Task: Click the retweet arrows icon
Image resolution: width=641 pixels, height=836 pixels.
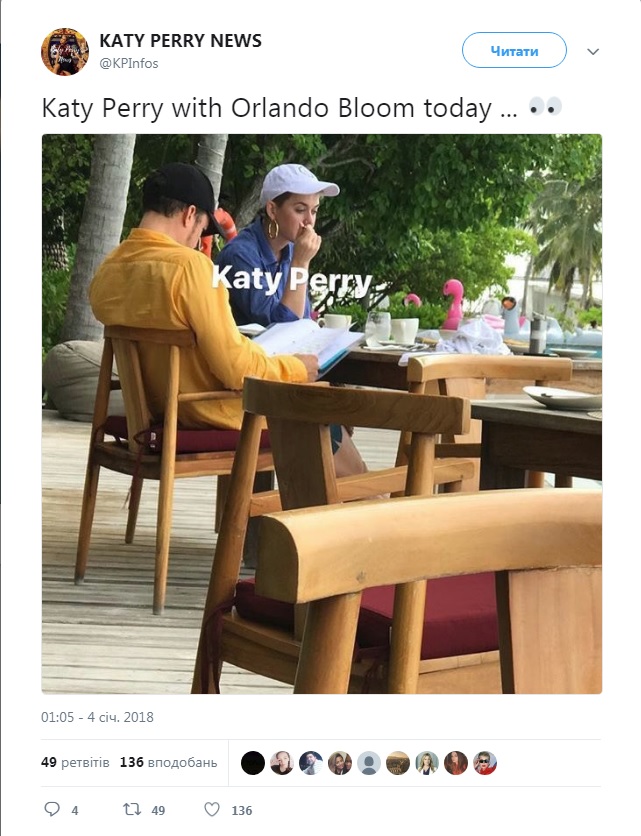Action: tap(132, 809)
